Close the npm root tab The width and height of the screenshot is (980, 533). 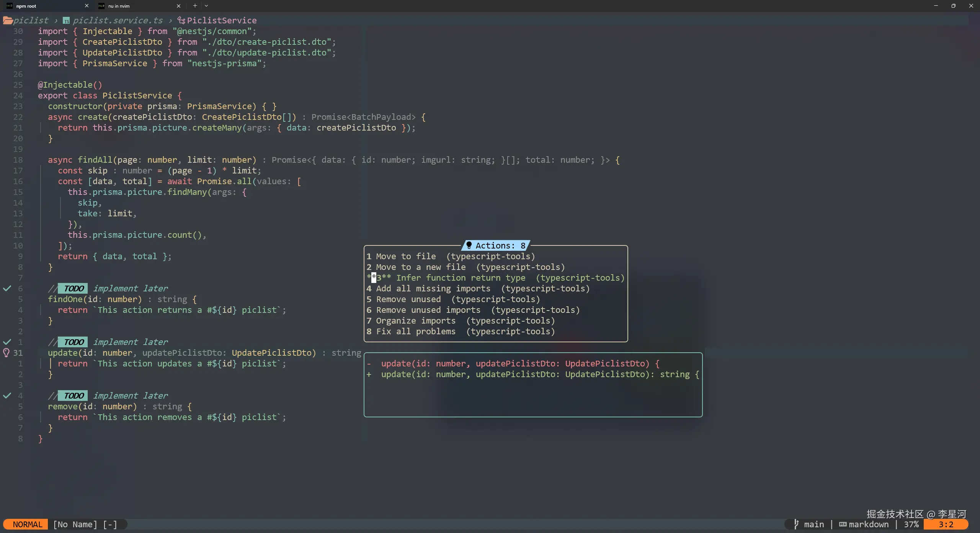click(87, 6)
